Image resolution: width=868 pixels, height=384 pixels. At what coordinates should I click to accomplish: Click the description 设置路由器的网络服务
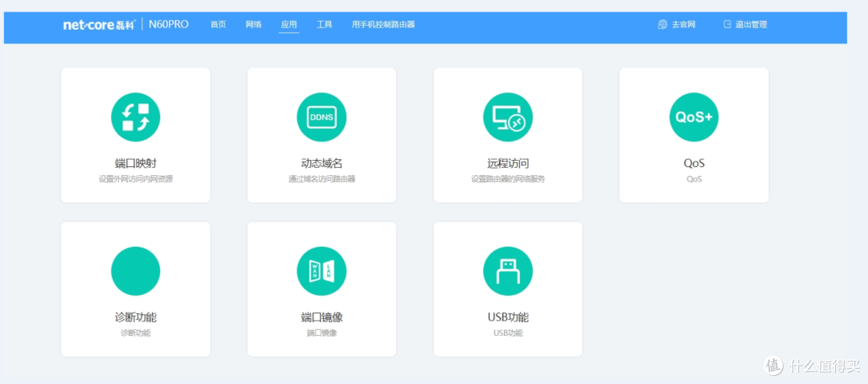click(x=508, y=179)
